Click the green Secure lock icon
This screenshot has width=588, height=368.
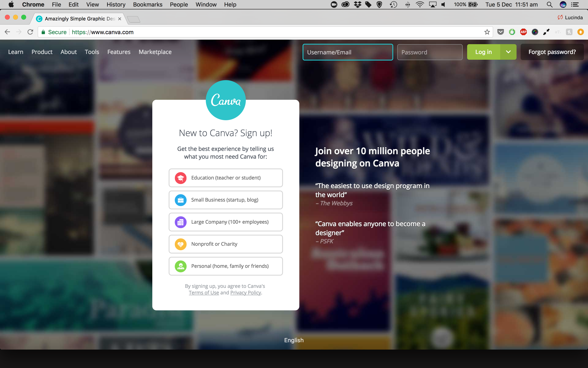coord(43,32)
